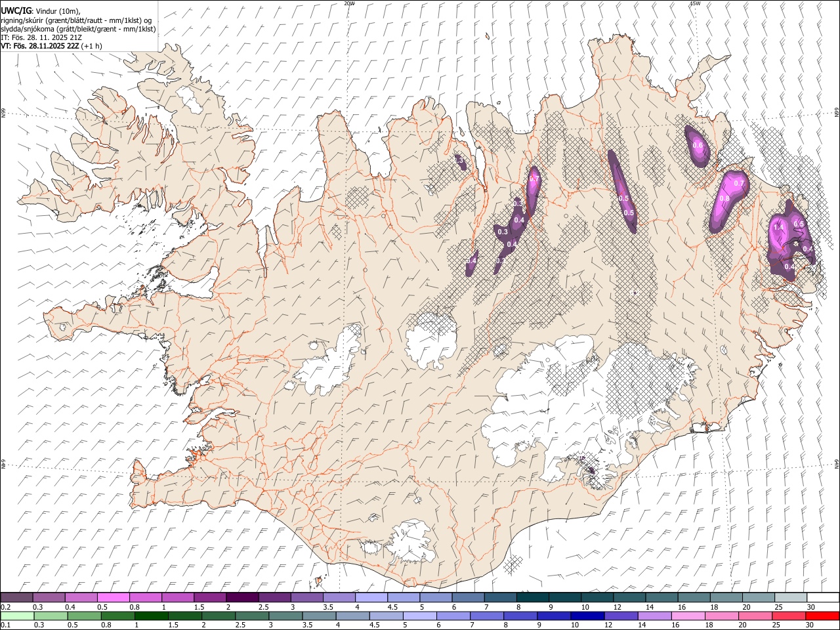
Task: Click the 1.4 precipitation value on the map
Action: (x=779, y=227)
